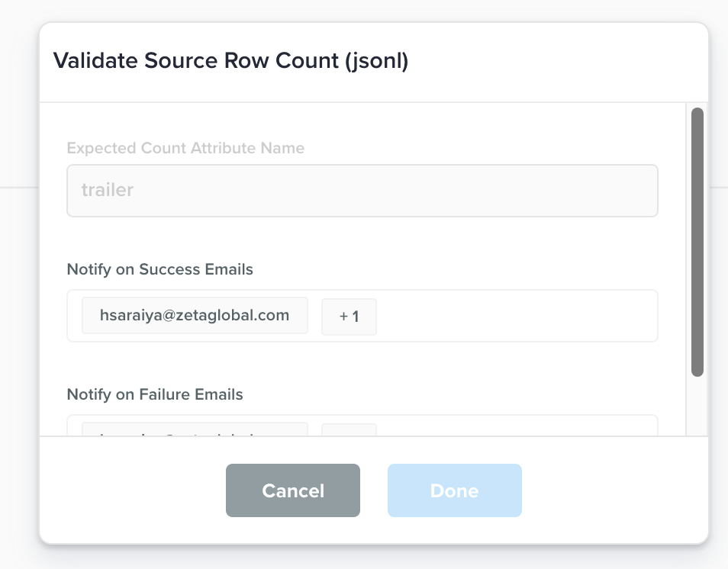The height and width of the screenshot is (569, 728).
Task: Focus the trailer attribute name field
Action: pos(362,191)
